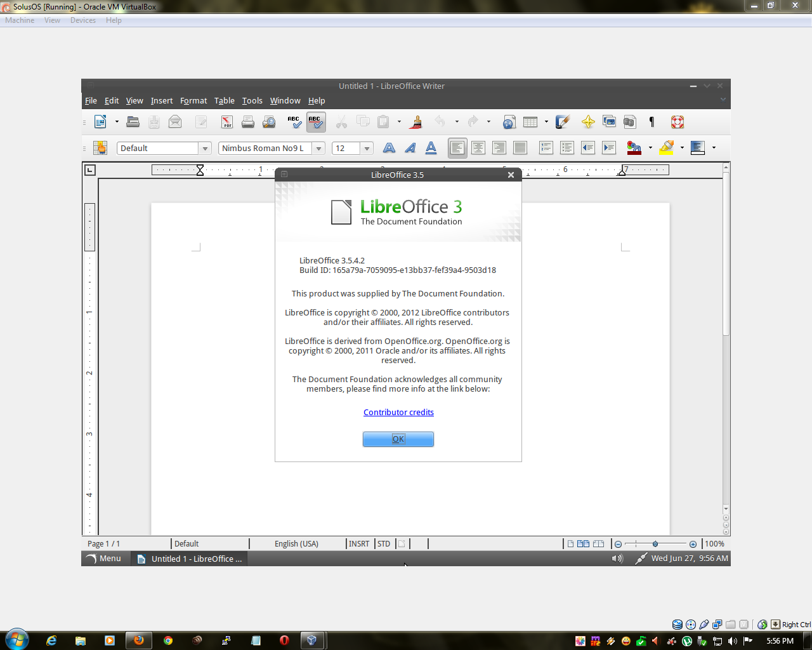The width and height of the screenshot is (812, 650).
Task: Open the Tools menu
Action: coord(252,100)
